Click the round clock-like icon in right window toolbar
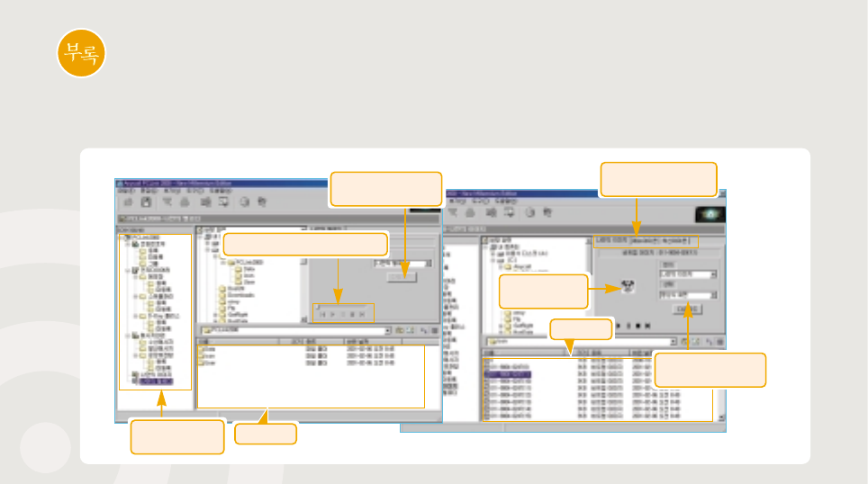Viewport: 868px width, 484px height. [x=529, y=212]
